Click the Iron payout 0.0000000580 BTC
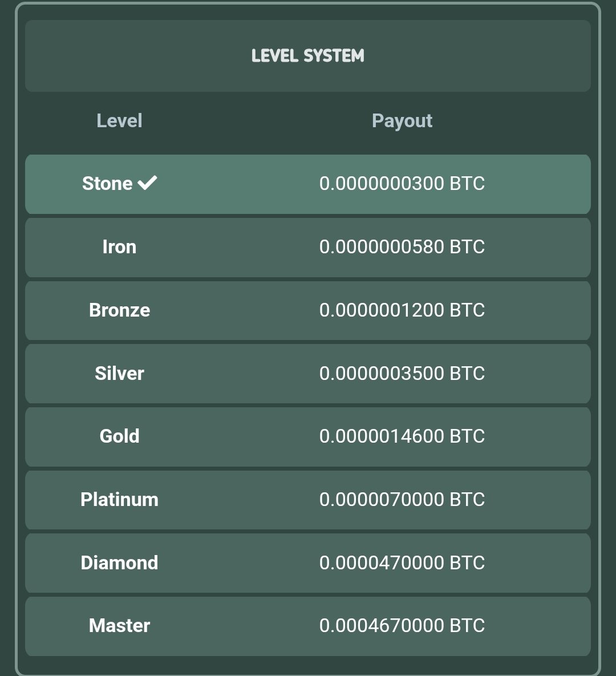The width and height of the screenshot is (616, 676). coord(402,246)
